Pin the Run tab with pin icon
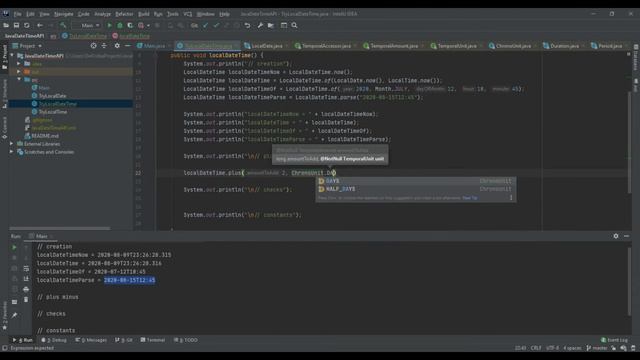 point(14,315)
